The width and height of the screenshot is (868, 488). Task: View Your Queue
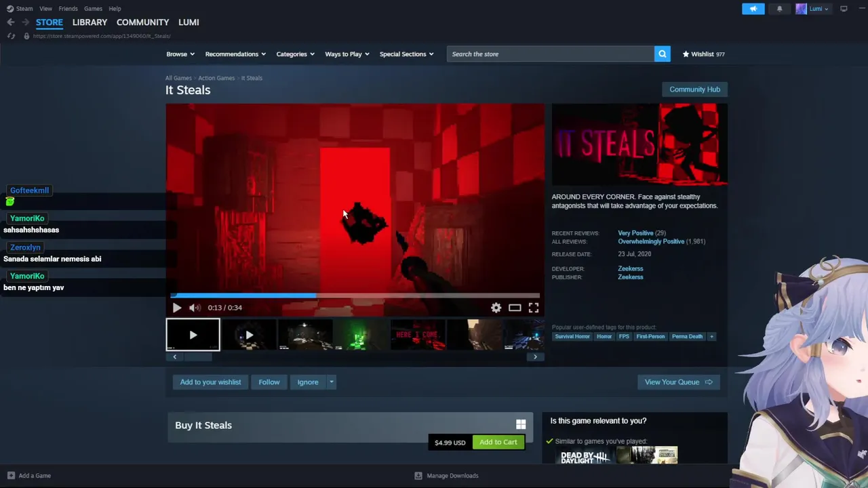point(678,382)
